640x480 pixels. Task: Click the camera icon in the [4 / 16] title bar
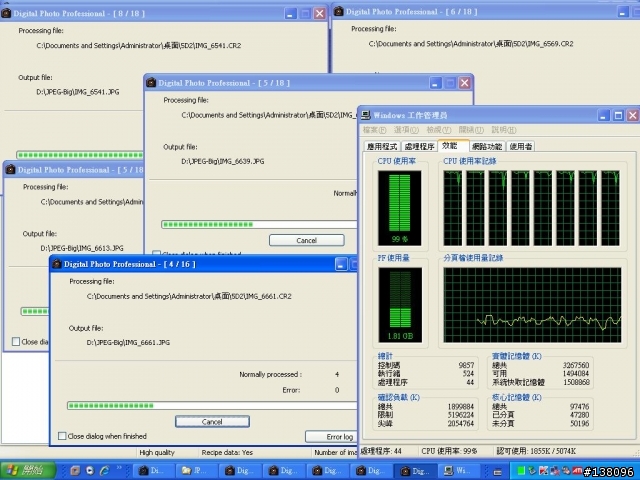coord(57,264)
